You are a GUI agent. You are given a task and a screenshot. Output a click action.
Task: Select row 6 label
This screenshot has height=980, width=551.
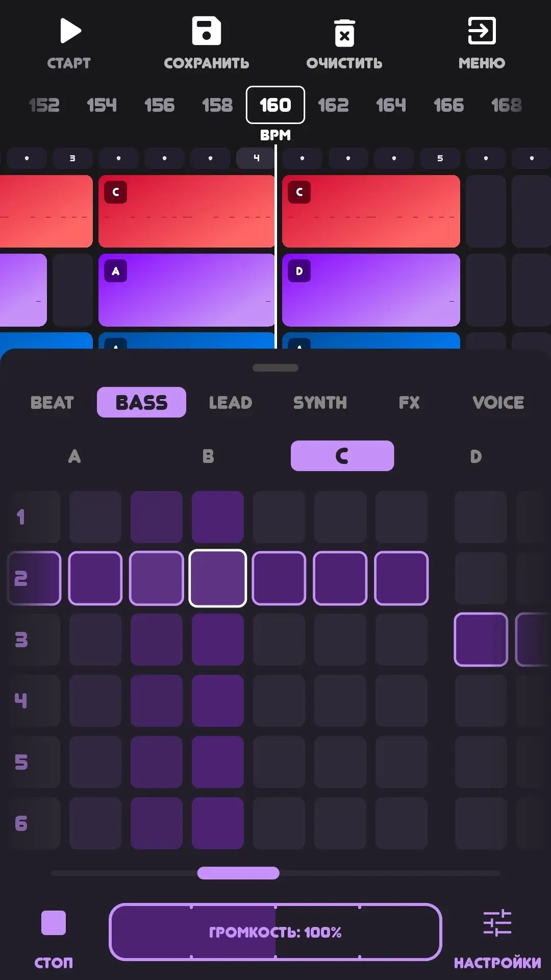(21, 823)
